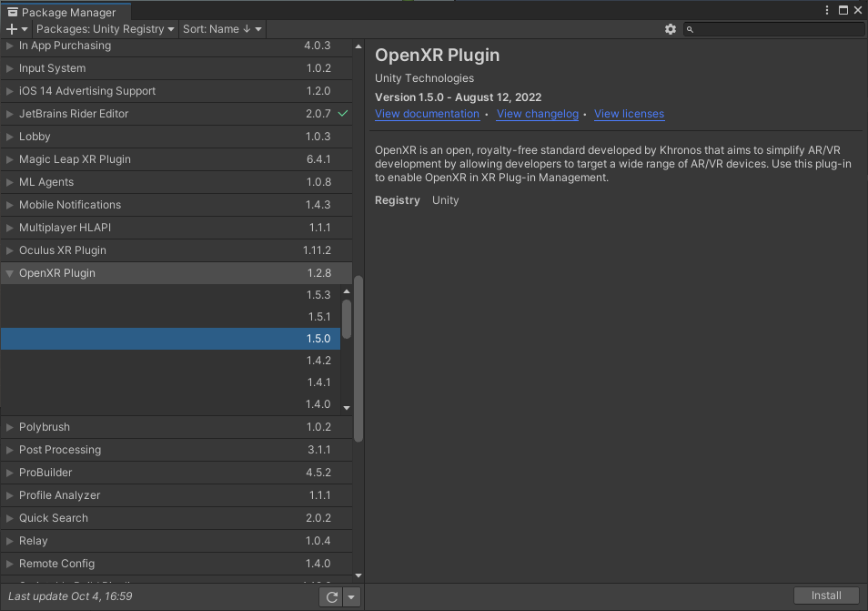
Task: Click the Oculus XR Plugin 1.11.2 version
Action: [x=317, y=250]
